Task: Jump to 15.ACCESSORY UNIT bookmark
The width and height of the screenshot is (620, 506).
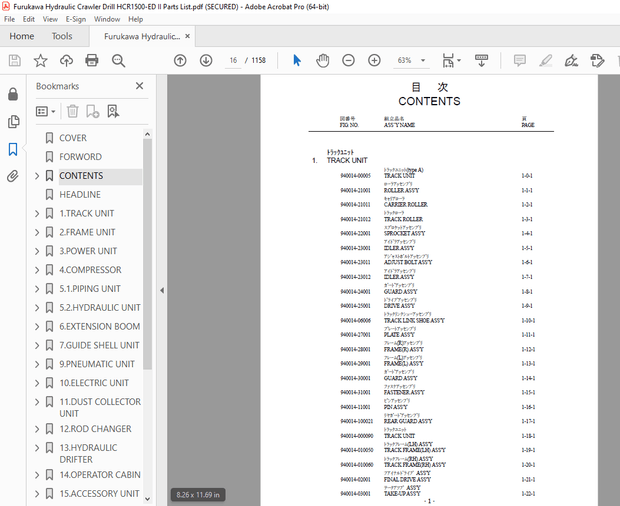Action: point(99,494)
